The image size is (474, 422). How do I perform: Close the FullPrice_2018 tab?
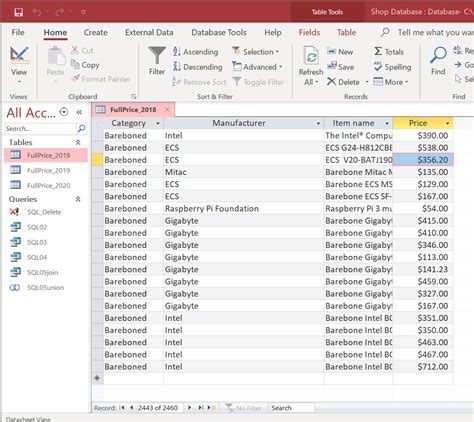click(x=167, y=109)
